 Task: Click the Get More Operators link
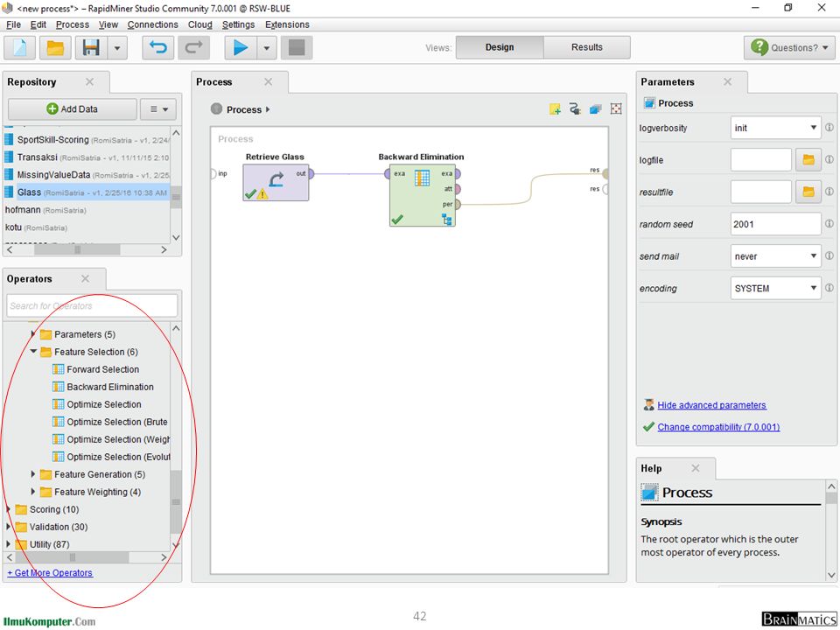(x=50, y=572)
